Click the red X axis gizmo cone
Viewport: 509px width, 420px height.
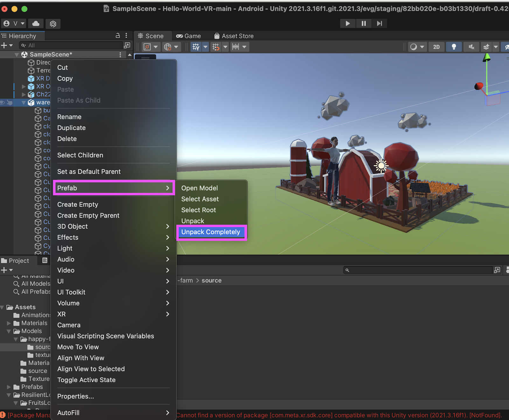pos(478,86)
